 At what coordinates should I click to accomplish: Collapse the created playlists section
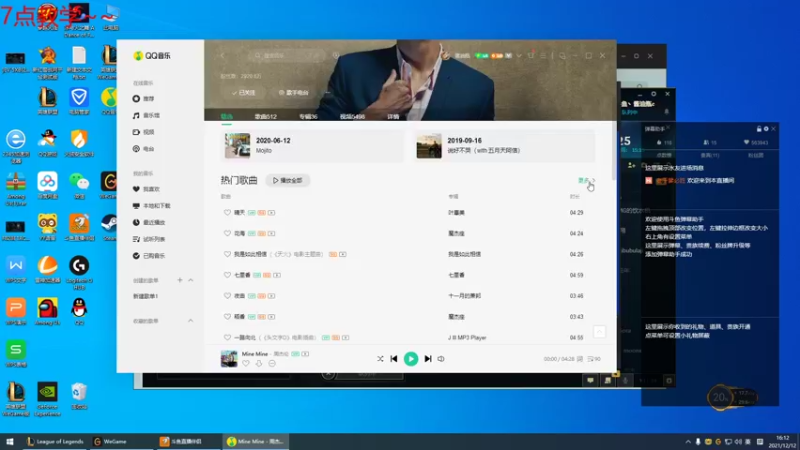click(191, 280)
